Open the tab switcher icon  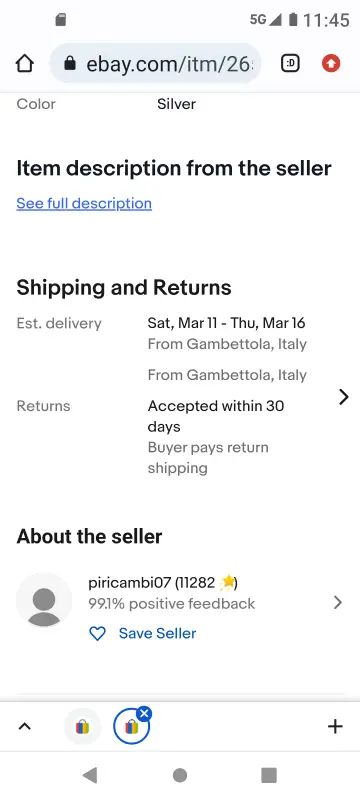click(290, 64)
